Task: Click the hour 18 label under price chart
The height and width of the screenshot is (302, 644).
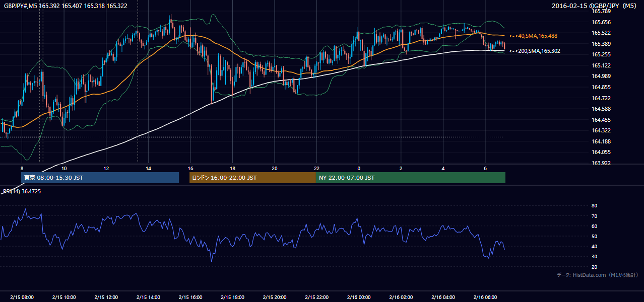Action: (232, 168)
